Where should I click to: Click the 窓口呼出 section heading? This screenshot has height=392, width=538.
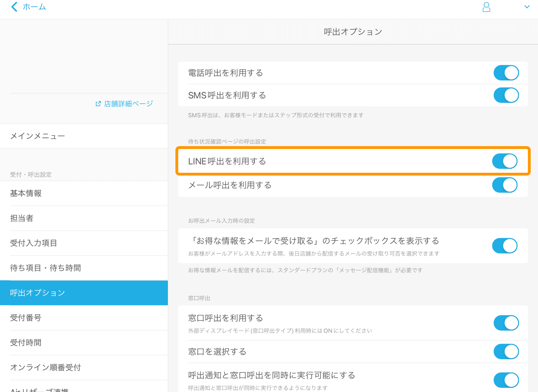click(x=199, y=298)
